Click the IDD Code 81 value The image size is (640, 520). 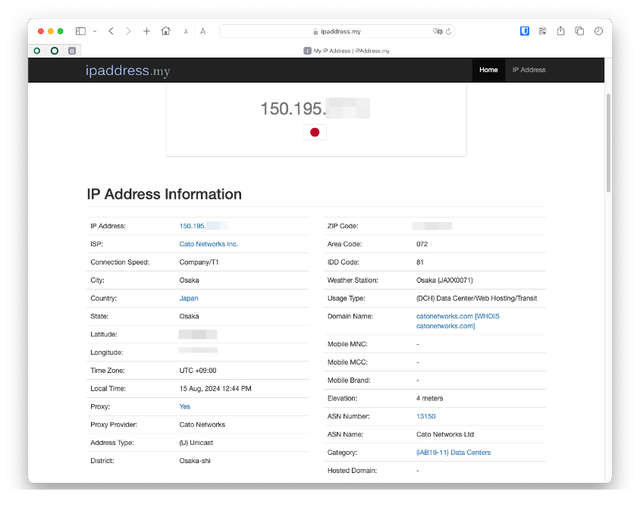[x=420, y=262]
